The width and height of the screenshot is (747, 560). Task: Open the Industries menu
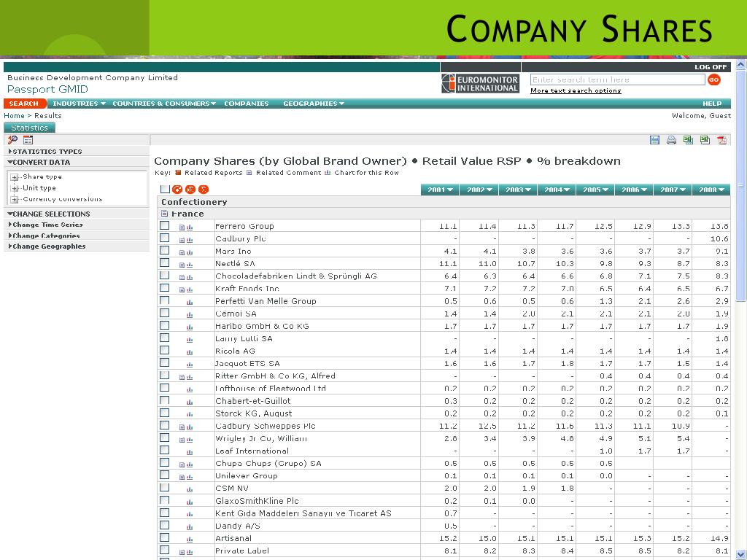coord(79,104)
